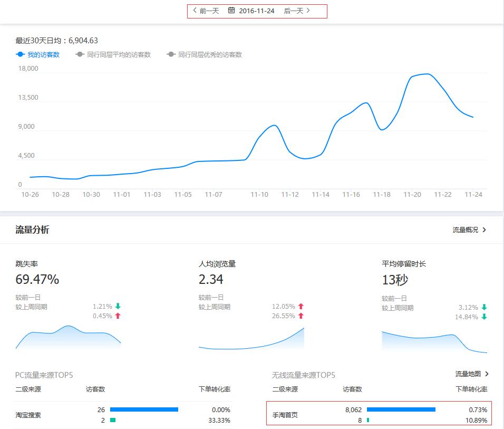Toggle the 同行同层平均的访客数 series

click(x=113, y=54)
